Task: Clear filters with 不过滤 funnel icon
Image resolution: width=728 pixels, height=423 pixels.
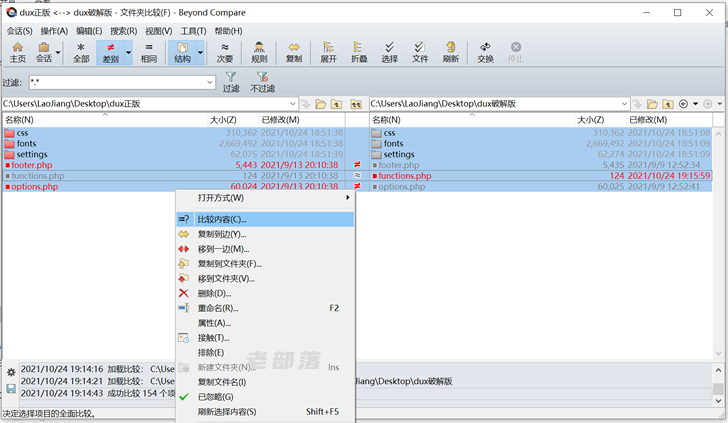Action: (262, 82)
